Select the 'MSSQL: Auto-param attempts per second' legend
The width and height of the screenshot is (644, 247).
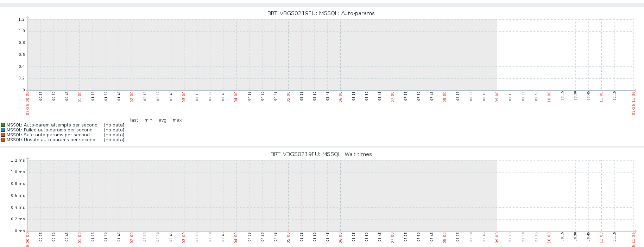click(52, 125)
